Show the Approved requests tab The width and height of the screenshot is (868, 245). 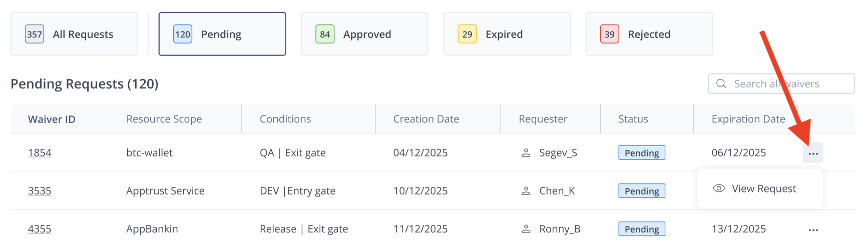click(364, 34)
